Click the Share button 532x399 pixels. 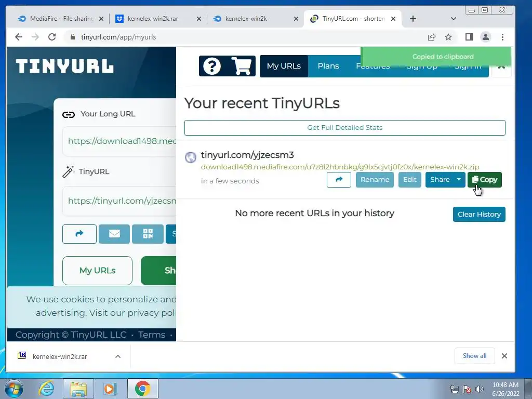click(440, 179)
